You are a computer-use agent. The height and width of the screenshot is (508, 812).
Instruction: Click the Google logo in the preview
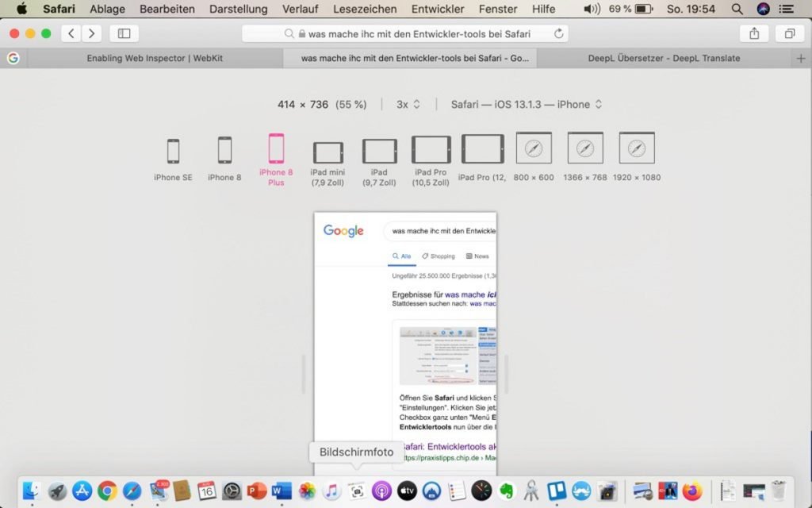(343, 231)
